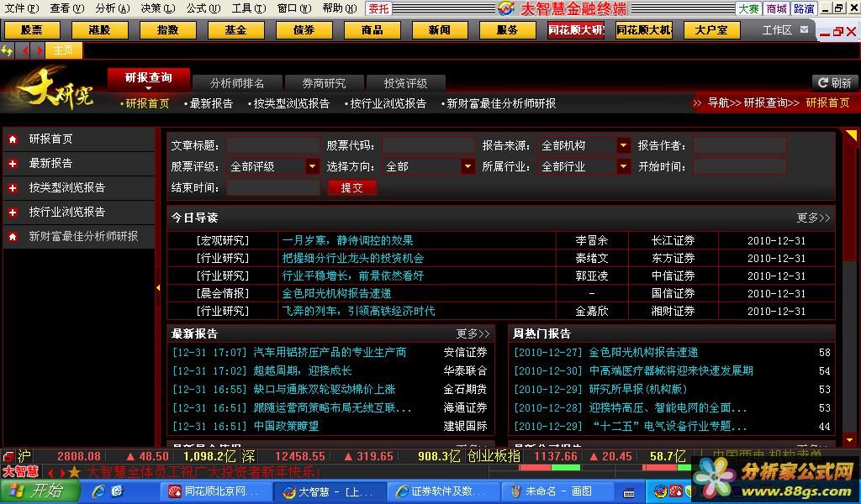Expand the plus icon beside 最新报告
The width and height of the screenshot is (861, 504).
pos(13,164)
